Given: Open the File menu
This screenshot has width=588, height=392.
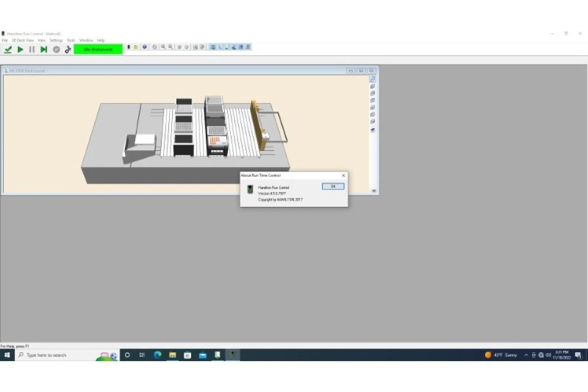Looking at the screenshot, I should coord(4,40).
